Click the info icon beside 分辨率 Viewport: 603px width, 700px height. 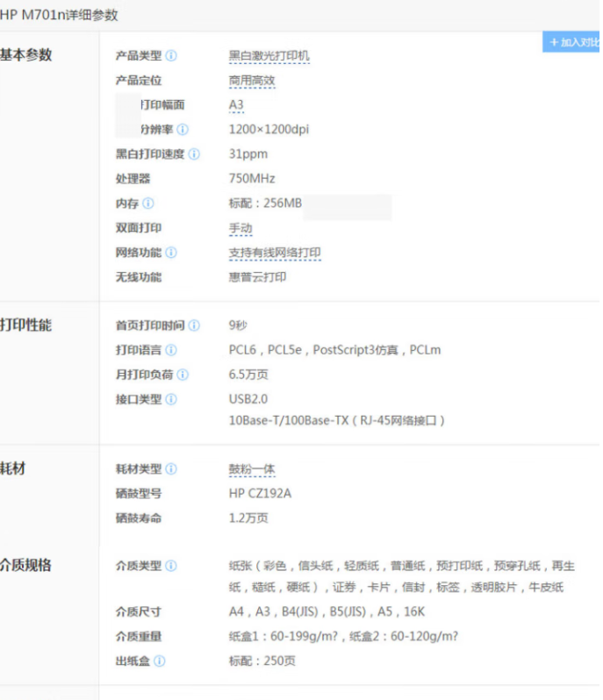click(183, 130)
